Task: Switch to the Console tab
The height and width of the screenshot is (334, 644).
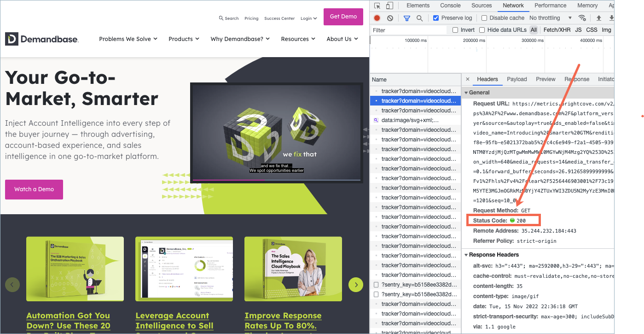Action: pos(450,6)
